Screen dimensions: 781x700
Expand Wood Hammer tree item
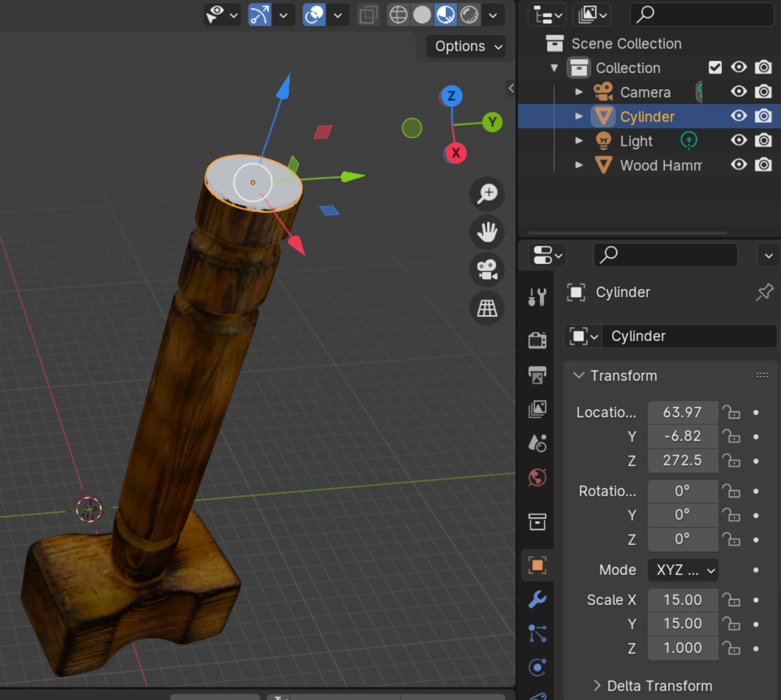pos(578,165)
